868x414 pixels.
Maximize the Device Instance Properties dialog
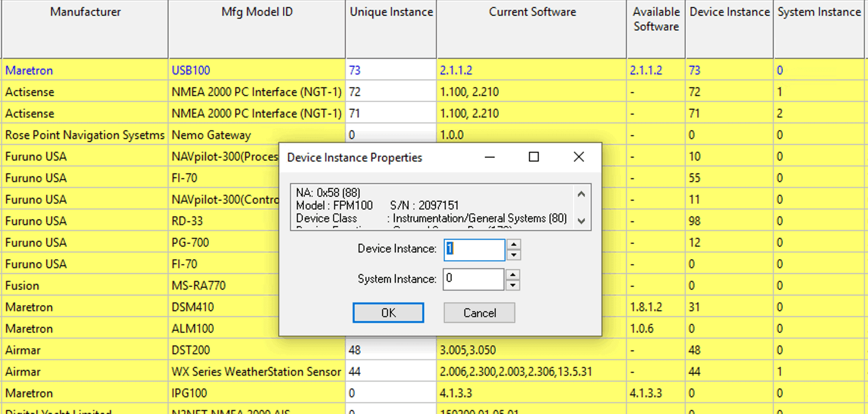[x=534, y=157]
